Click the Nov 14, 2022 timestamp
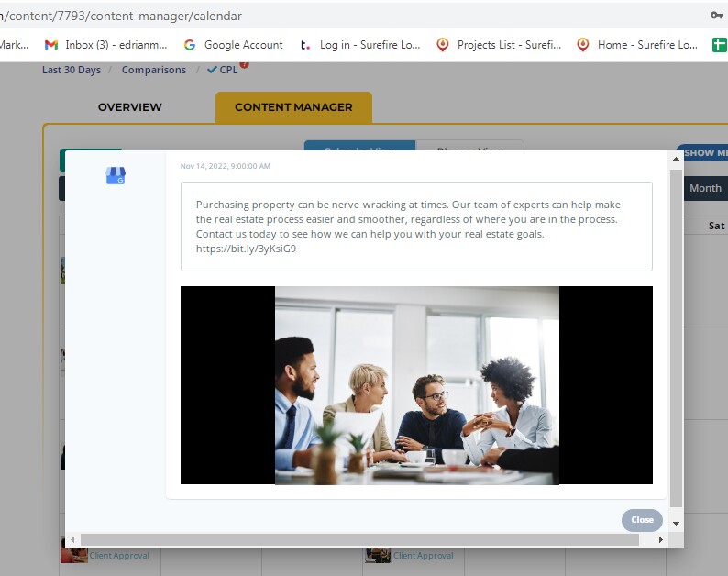Image resolution: width=728 pixels, height=576 pixels. [x=226, y=166]
